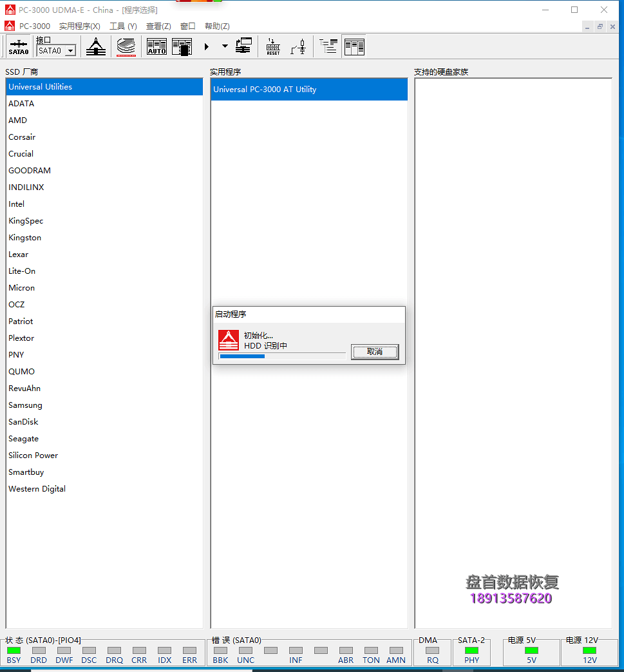
Task: Open the PC-3000 menu
Action: (x=34, y=26)
